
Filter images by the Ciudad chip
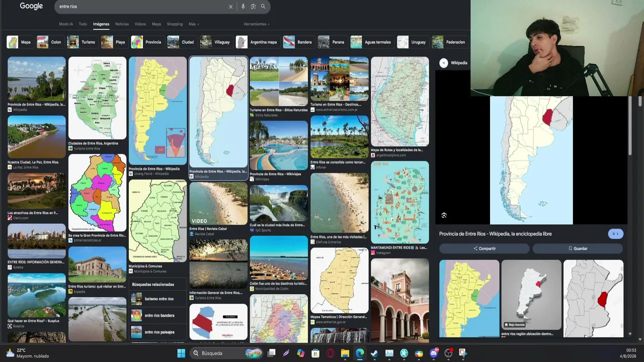point(181,42)
